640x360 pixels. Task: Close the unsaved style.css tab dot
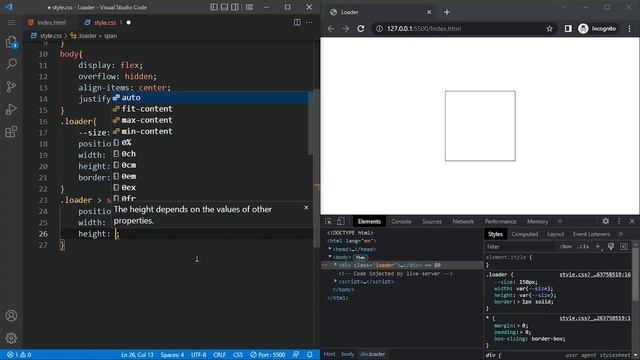(x=129, y=22)
